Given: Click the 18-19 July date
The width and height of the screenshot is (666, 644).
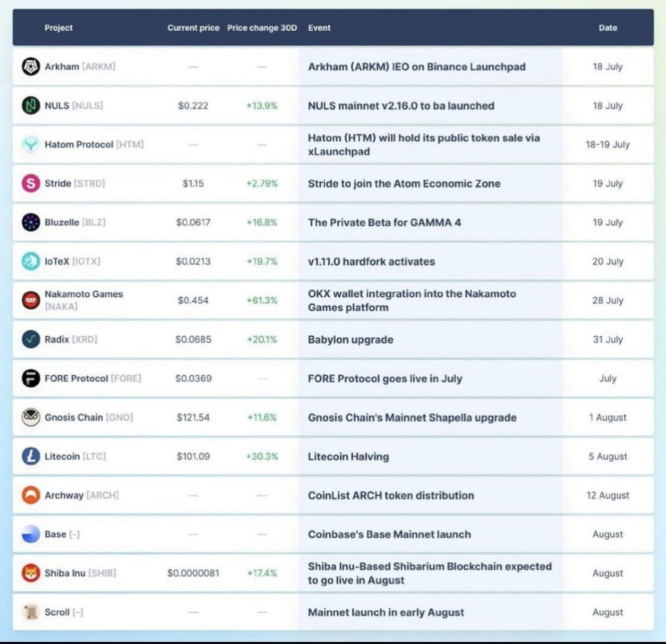Looking at the screenshot, I should pyautogui.click(x=608, y=144).
